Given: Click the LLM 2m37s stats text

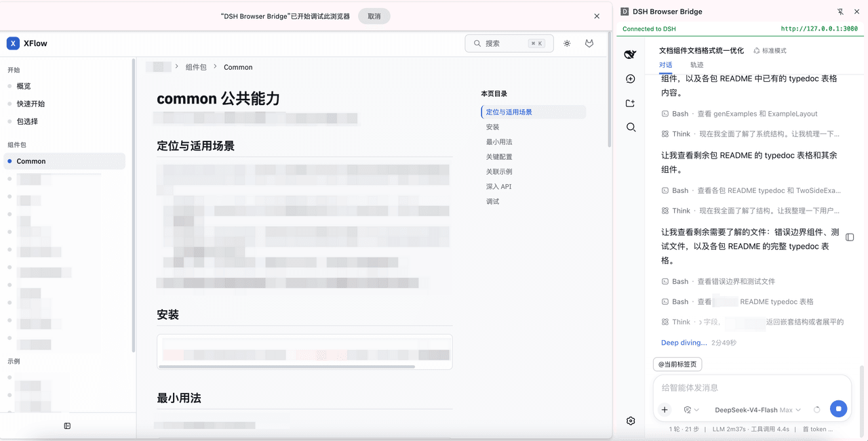Looking at the screenshot, I should click(732, 429).
